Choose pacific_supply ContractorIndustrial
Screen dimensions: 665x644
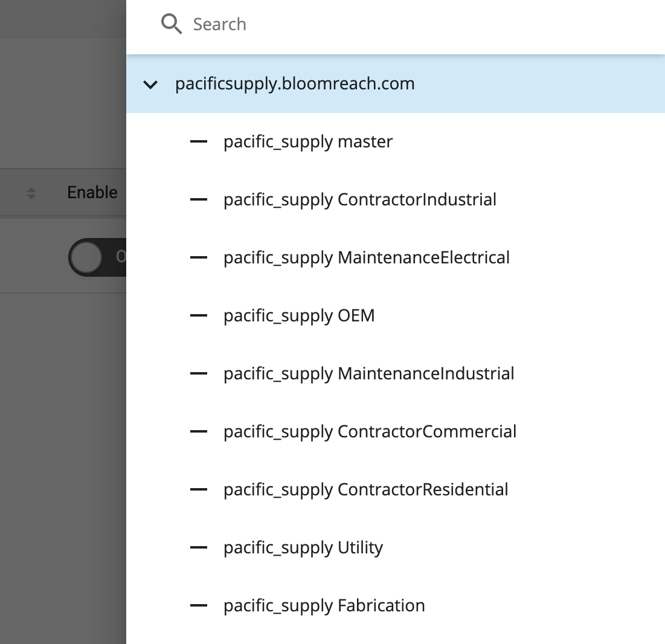359,200
